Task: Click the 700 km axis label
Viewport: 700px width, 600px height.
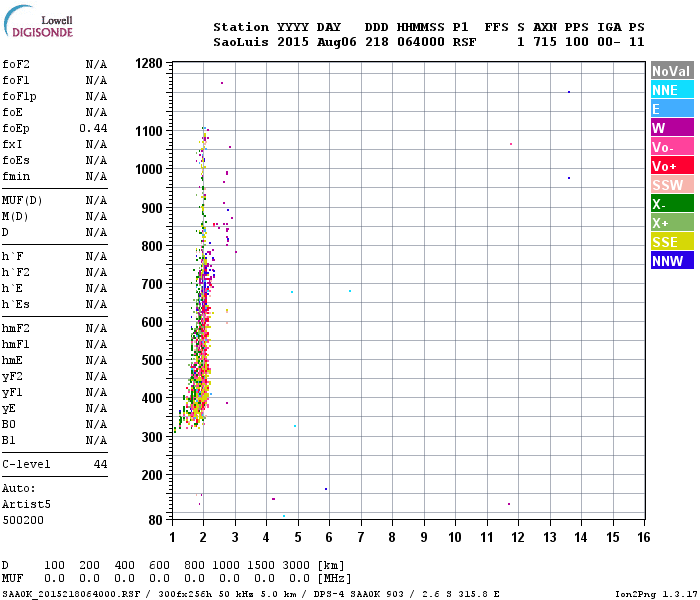Action: click(x=152, y=284)
